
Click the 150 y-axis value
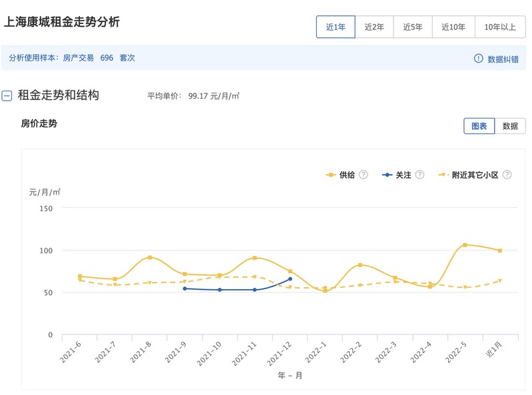coord(46,208)
